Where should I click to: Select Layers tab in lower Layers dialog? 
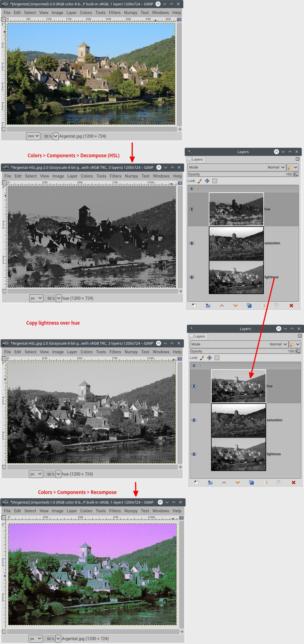click(x=198, y=336)
